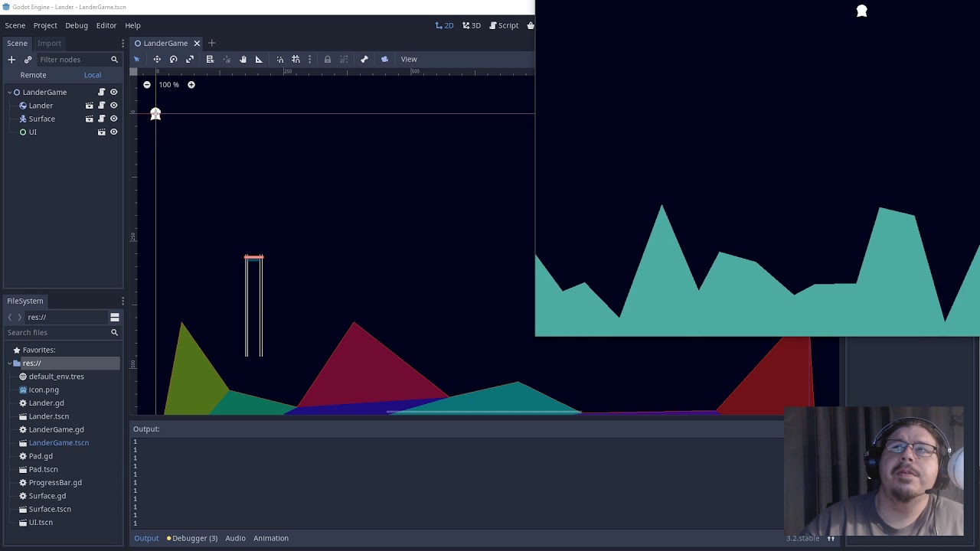Open snapping options three-dot menu

point(309,60)
